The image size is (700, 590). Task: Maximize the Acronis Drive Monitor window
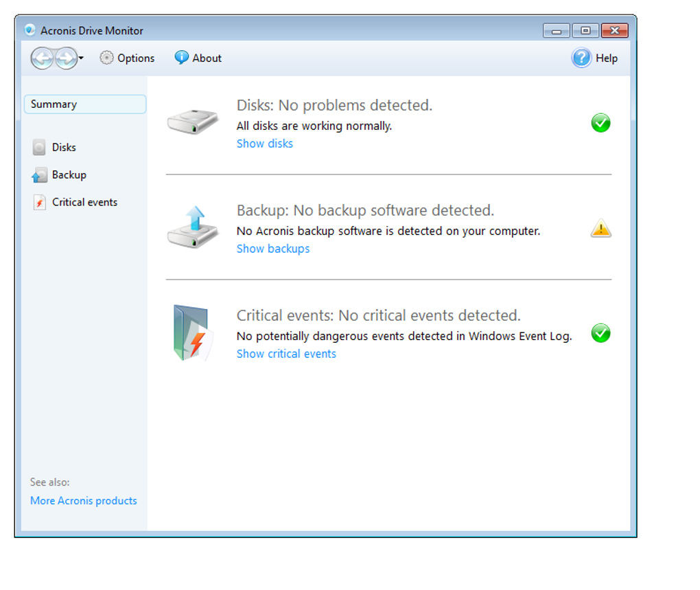tap(585, 31)
